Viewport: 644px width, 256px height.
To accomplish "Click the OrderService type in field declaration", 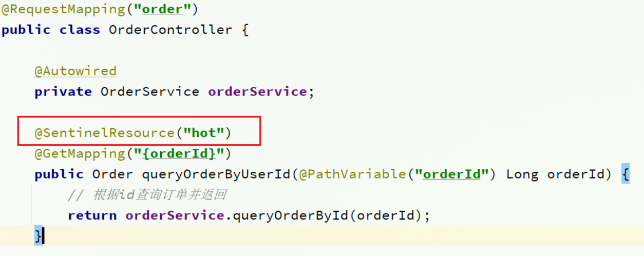I will click(149, 92).
